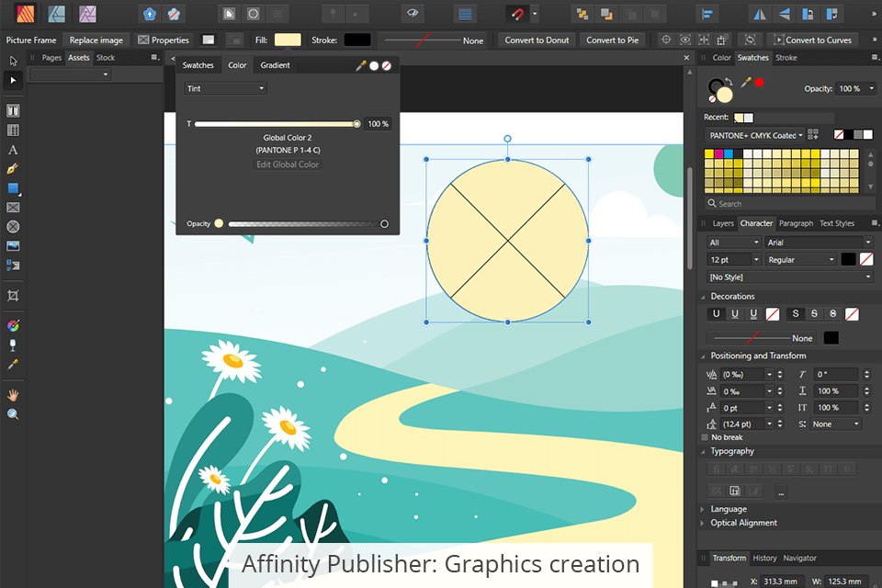The height and width of the screenshot is (588, 882).
Task: Click the None swatch in palette row
Action: point(839,134)
